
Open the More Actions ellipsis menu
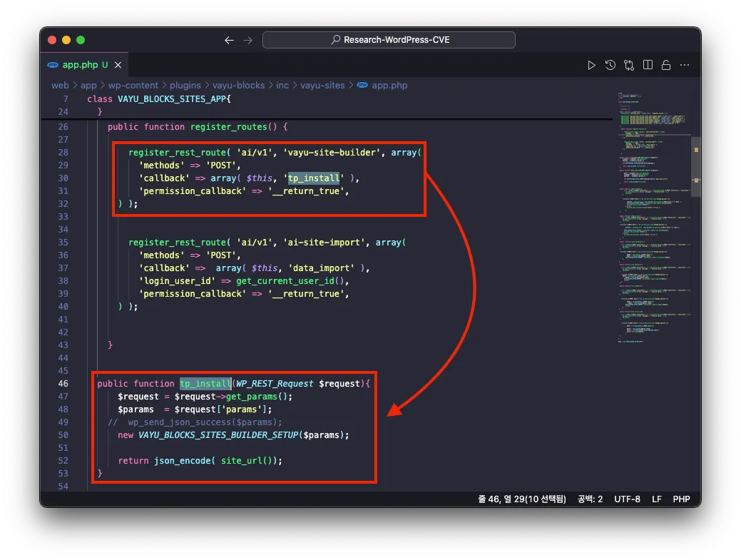coord(685,65)
